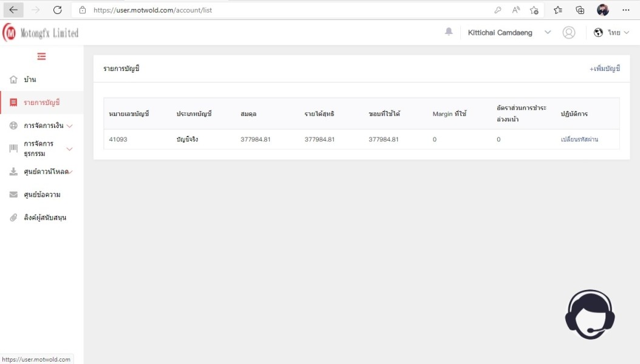Viewport: 640px width, 364px height.
Task: Select รายการบัญชี in the sidebar
Action: point(42,103)
